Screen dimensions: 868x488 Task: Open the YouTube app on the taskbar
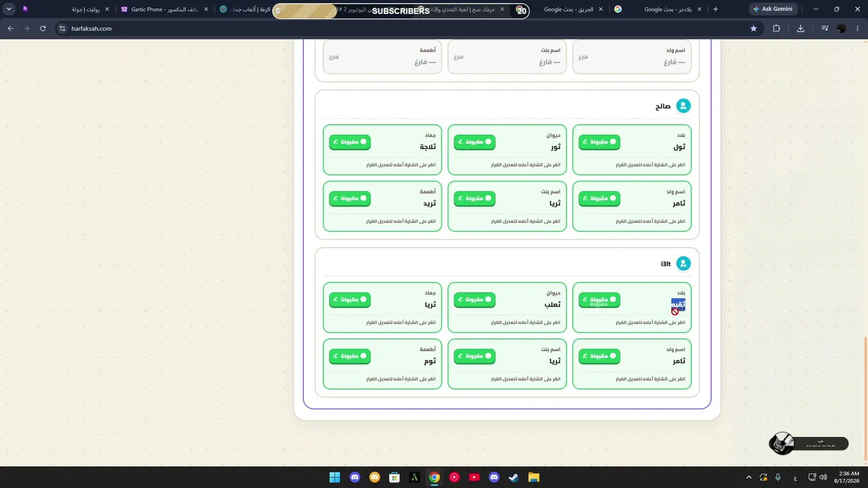(x=474, y=477)
